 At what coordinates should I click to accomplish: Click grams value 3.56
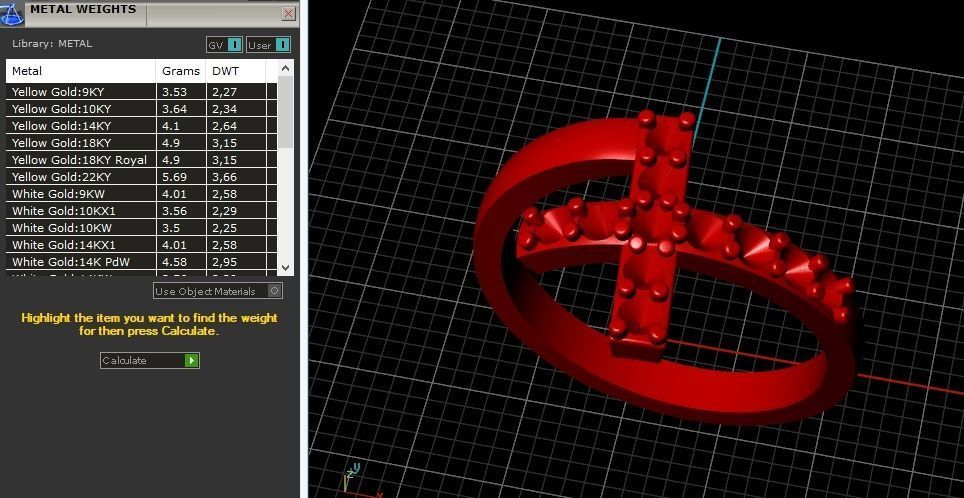[174, 211]
